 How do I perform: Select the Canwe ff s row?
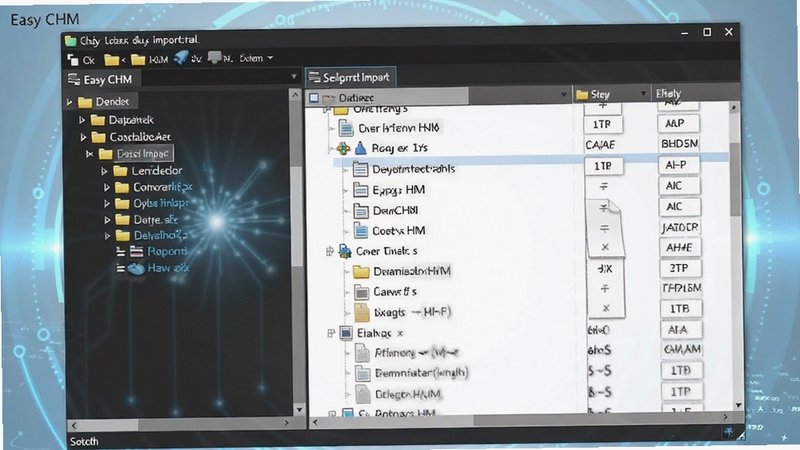click(385, 292)
